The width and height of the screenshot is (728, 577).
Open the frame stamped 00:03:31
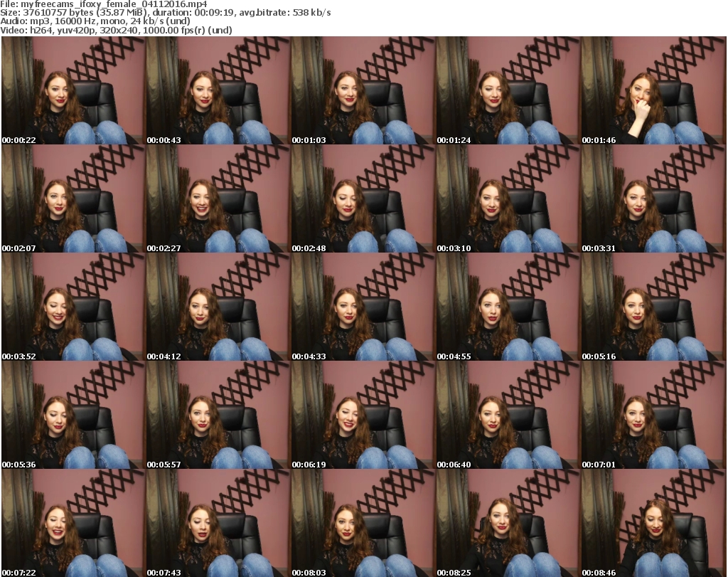click(653, 198)
